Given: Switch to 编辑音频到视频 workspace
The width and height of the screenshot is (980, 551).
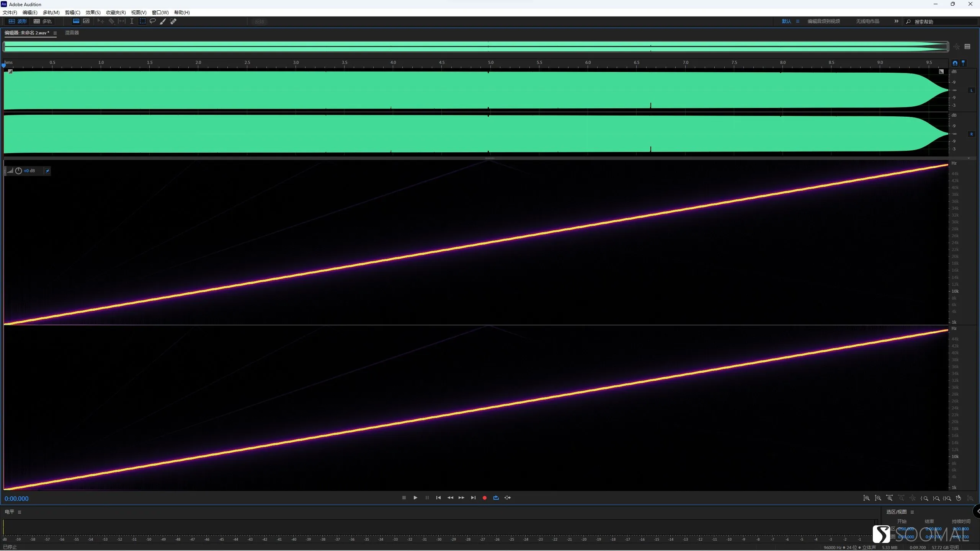Looking at the screenshot, I should coord(824,21).
